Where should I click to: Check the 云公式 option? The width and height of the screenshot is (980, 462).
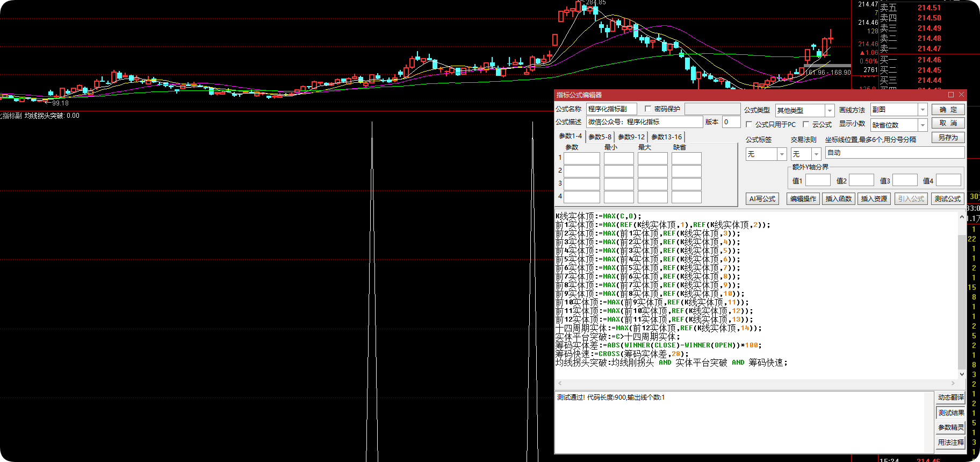click(x=806, y=124)
